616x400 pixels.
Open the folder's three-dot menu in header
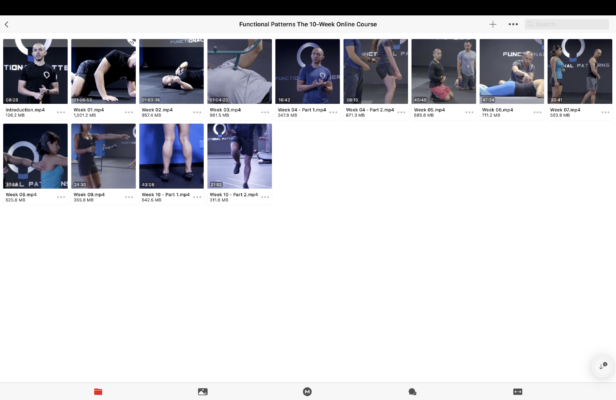[x=513, y=24]
